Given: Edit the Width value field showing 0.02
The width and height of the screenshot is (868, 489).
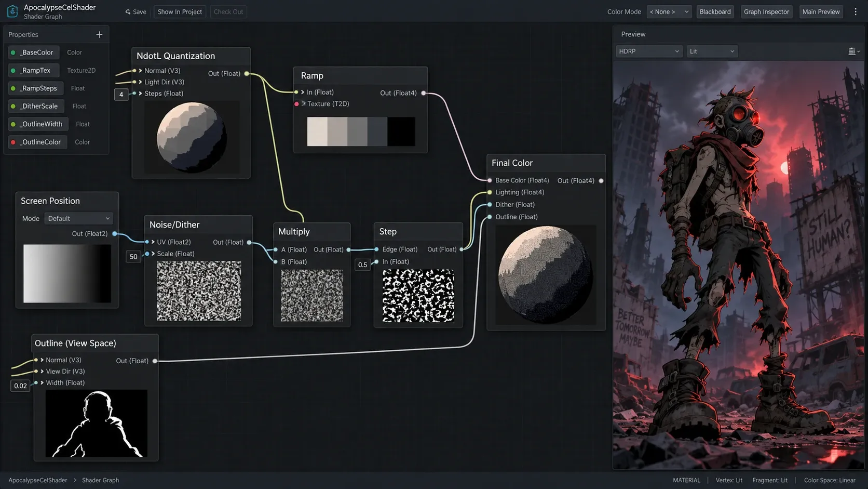Looking at the screenshot, I should 20,386.
